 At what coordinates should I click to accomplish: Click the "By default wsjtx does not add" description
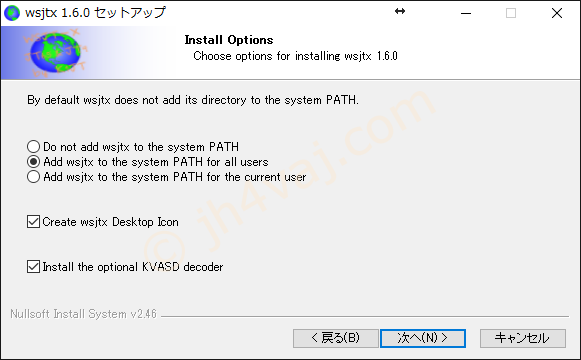tap(193, 100)
